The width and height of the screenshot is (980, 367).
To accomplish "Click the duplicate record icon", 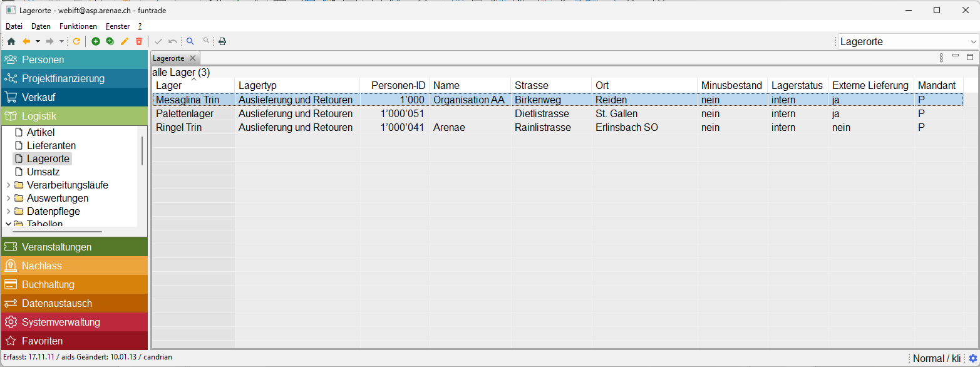I will [x=110, y=41].
